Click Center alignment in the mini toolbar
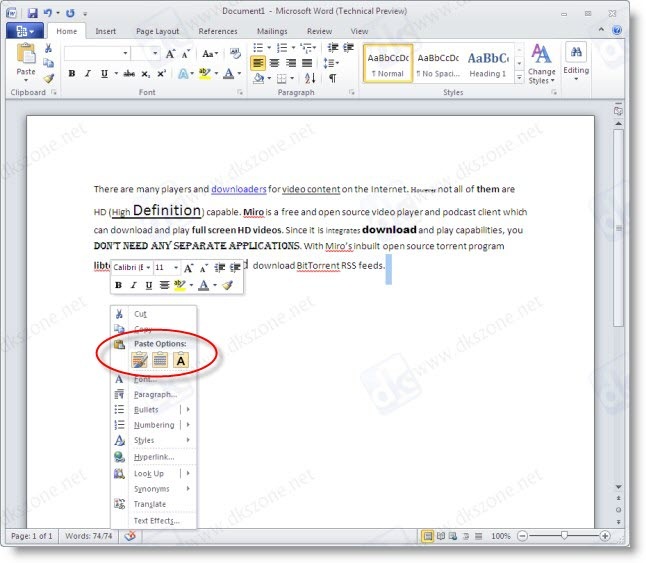The image size is (646, 563). coord(164,285)
